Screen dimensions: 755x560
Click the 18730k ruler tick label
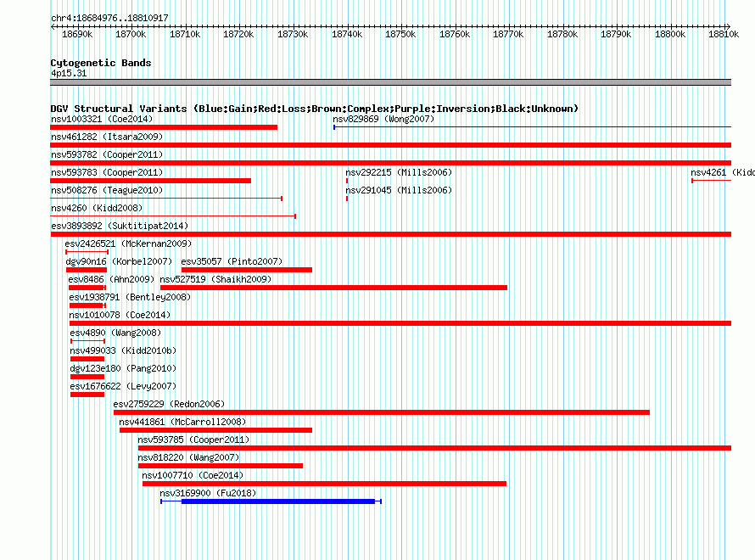(293, 34)
